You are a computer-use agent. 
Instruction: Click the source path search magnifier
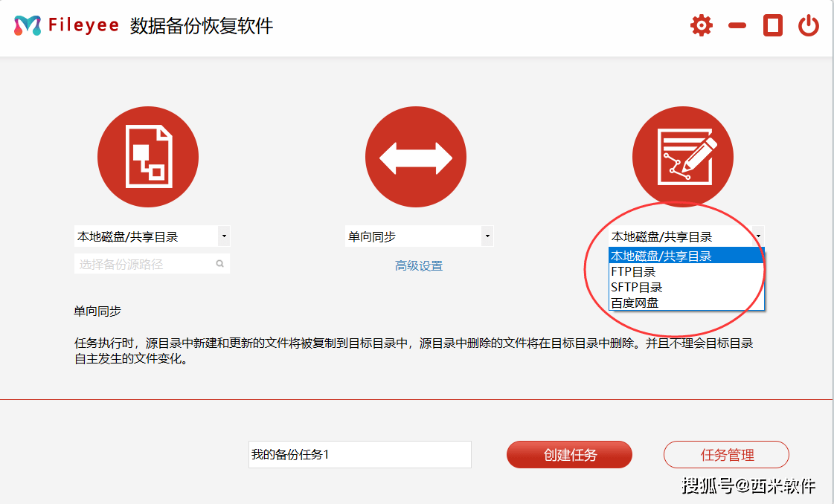pyautogui.click(x=219, y=264)
